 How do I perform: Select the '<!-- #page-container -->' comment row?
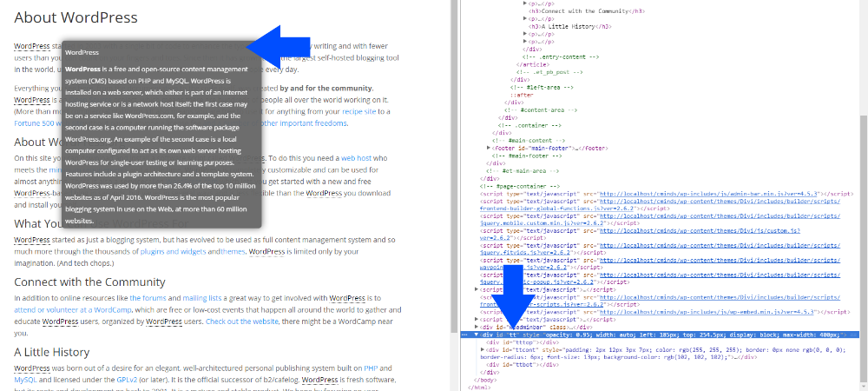(x=519, y=187)
